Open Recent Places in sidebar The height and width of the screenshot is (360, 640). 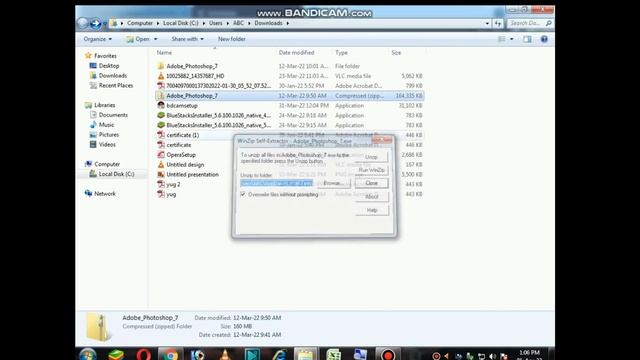116,85
